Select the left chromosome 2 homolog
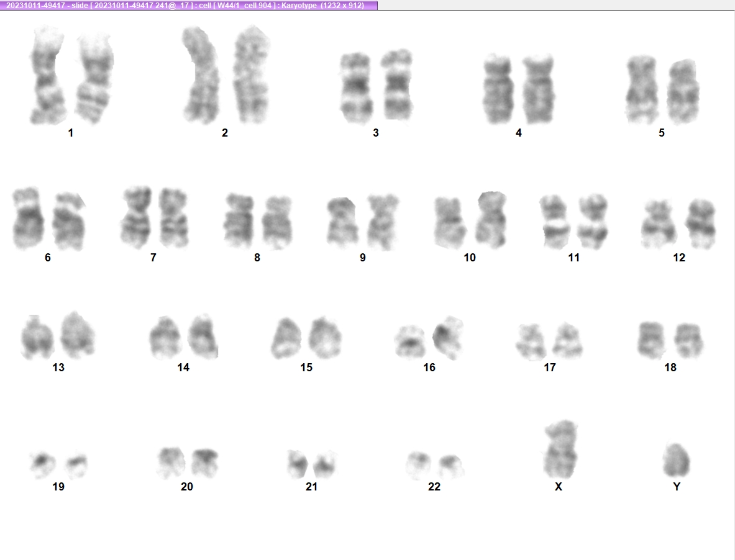735x560 pixels. (201, 75)
